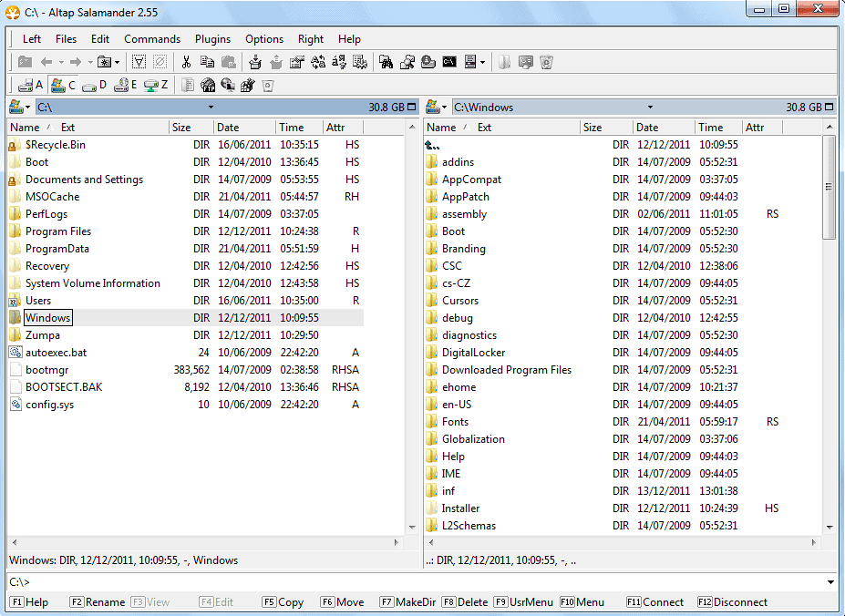Click the F8 Delete button
The height and width of the screenshot is (616, 845).
click(x=465, y=602)
